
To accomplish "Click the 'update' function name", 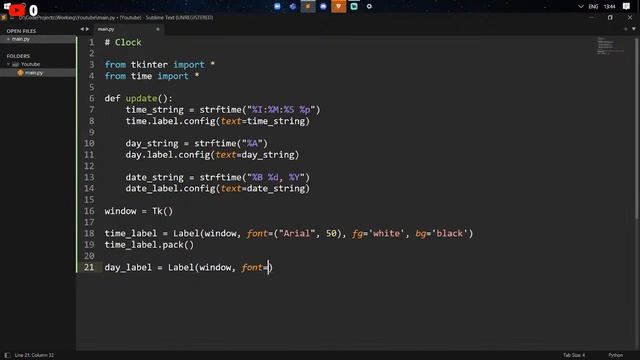I will click(141, 98).
